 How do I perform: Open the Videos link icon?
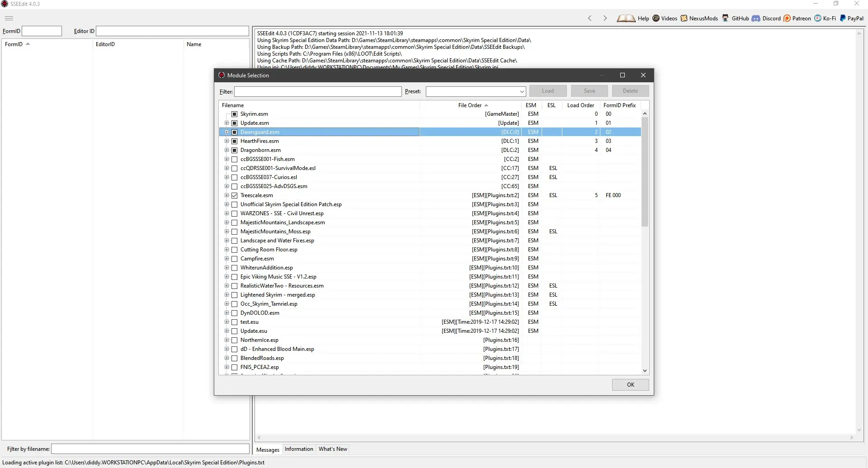click(656, 19)
